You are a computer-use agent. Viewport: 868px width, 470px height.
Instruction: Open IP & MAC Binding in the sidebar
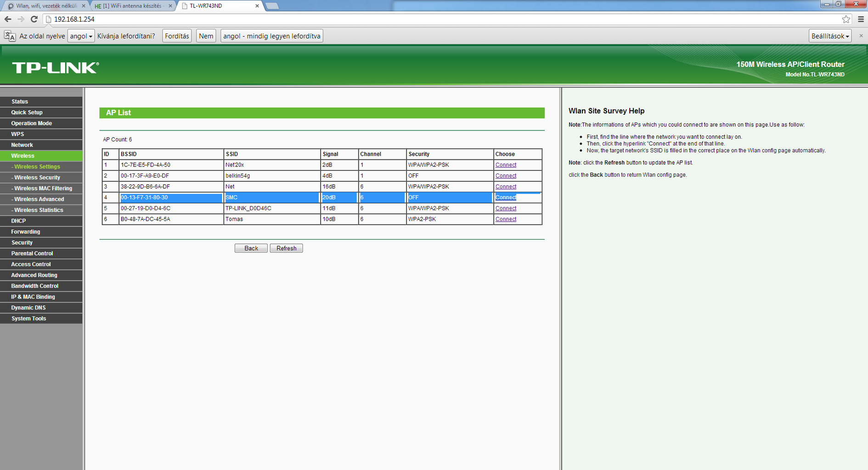(41, 297)
